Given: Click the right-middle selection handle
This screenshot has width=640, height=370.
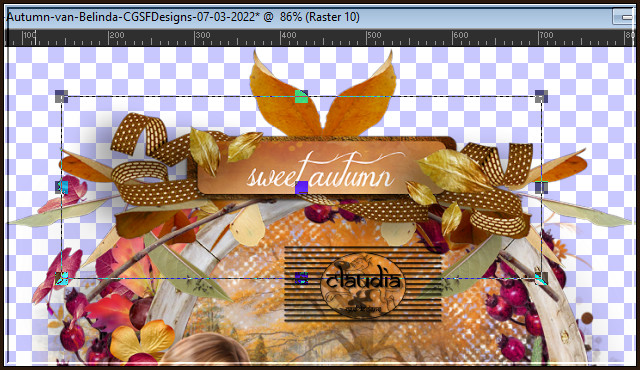Looking at the screenshot, I should (541, 187).
